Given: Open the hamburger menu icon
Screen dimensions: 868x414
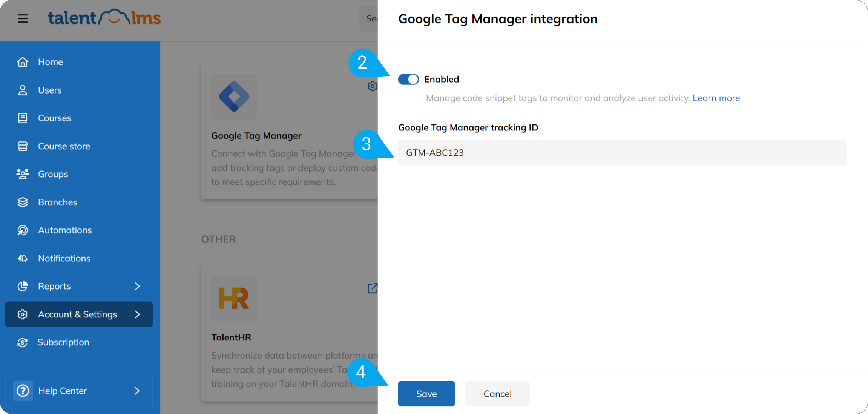Looking at the screenshot, I should [x=23, y=18].
